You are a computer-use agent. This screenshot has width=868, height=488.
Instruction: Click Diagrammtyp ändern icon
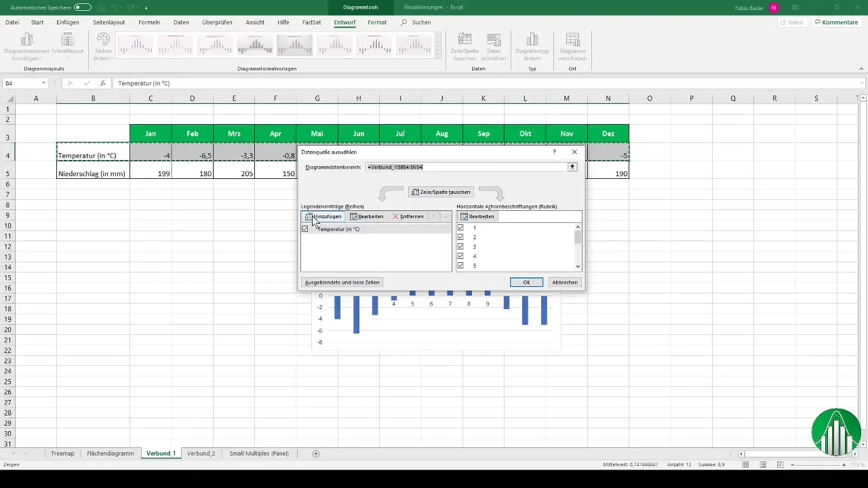click(x=532, y=47)
